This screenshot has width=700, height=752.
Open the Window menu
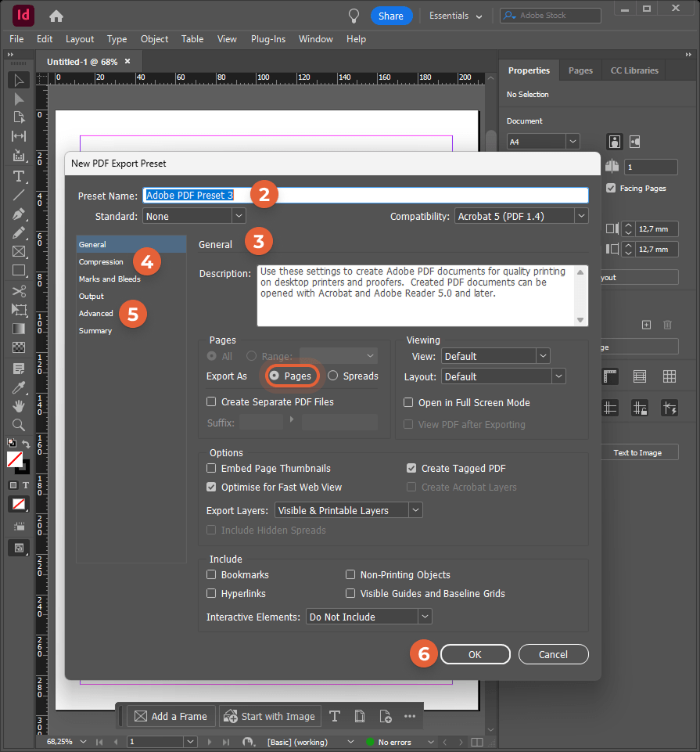(x=315, y=39)
